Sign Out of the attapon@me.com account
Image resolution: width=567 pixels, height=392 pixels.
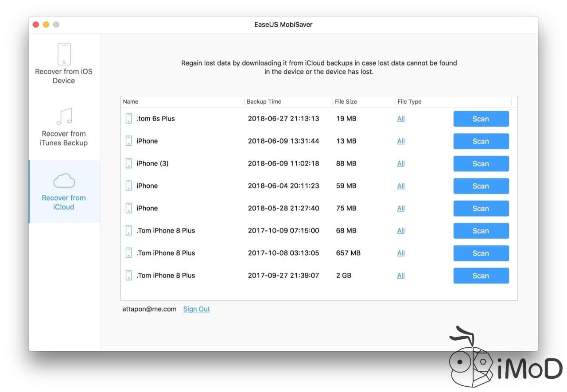pyautogui.click(x=196, y=309)
